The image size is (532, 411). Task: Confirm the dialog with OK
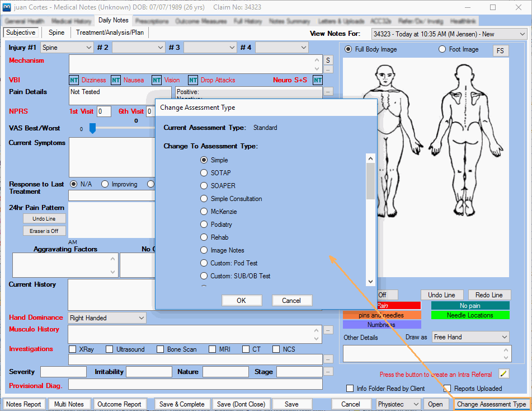(242, 301)
